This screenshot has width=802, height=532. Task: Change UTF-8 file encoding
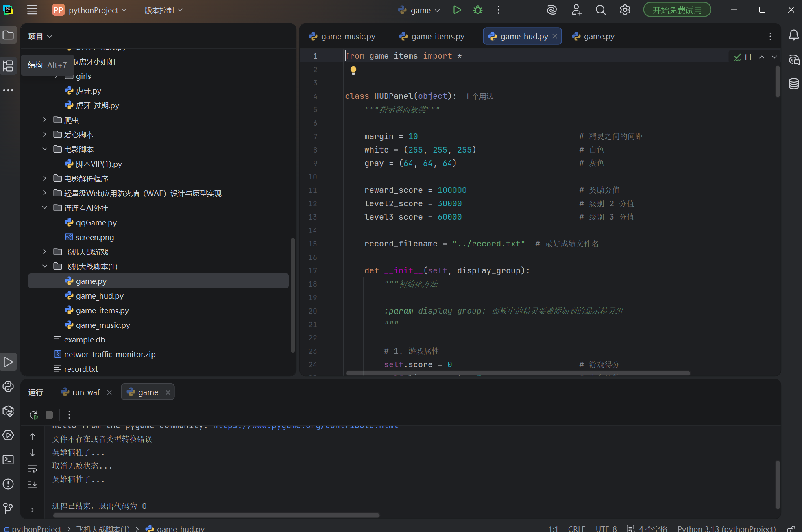606,528
